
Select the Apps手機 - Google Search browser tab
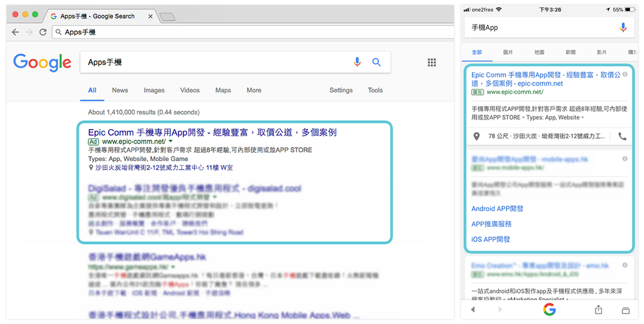[100, 16]
